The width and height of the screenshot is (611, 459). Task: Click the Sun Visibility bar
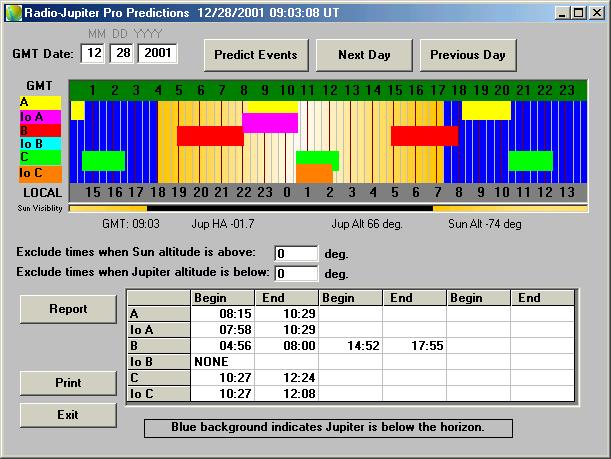(328, 208)
